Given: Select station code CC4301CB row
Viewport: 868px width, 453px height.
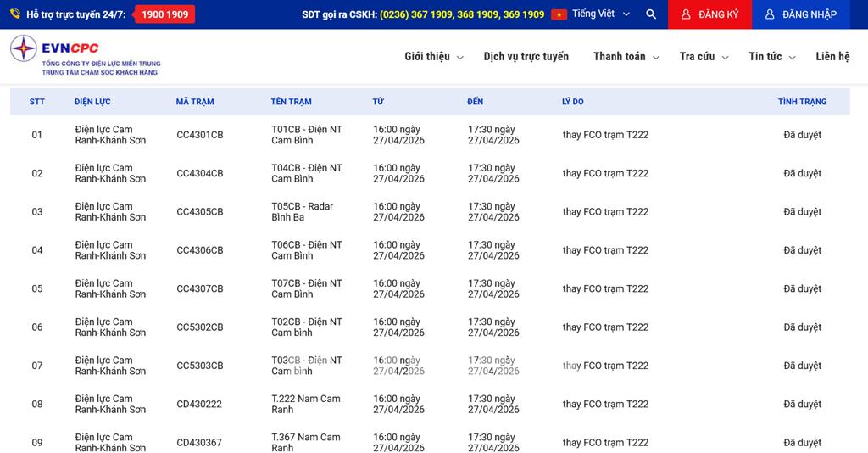Looking at the screenshot, I should [200, 135].
